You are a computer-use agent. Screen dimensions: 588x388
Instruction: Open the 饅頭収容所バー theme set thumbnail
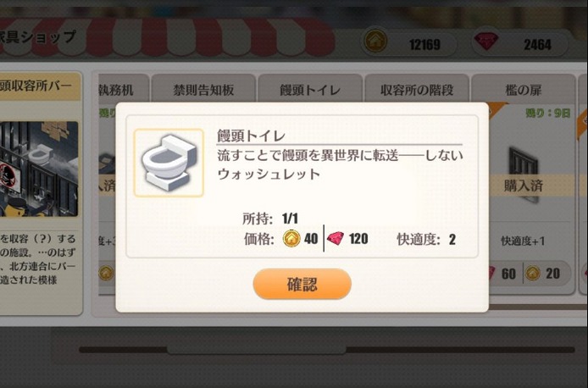click(39, 169)
